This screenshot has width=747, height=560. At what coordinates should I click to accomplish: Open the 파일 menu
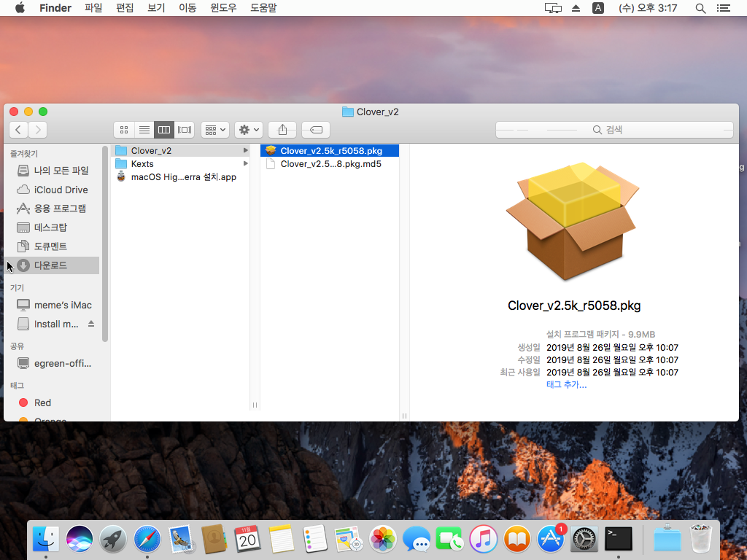click(93, 8)
